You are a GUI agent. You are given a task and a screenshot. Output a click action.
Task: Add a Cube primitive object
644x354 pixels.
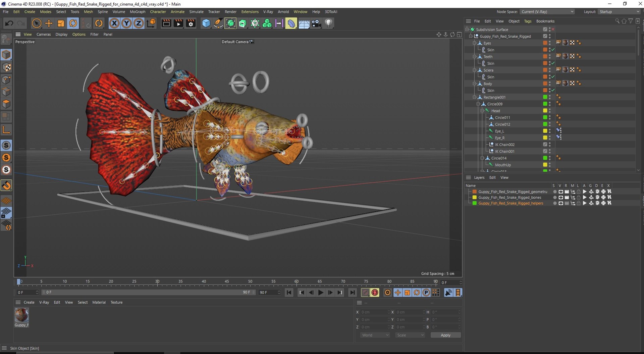[206, 23]
